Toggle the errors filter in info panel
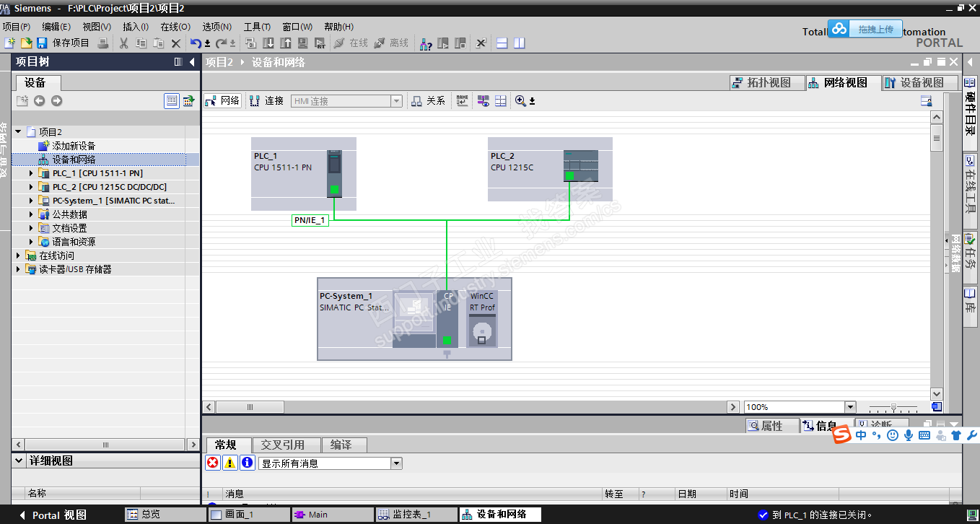 click(213, 463)
